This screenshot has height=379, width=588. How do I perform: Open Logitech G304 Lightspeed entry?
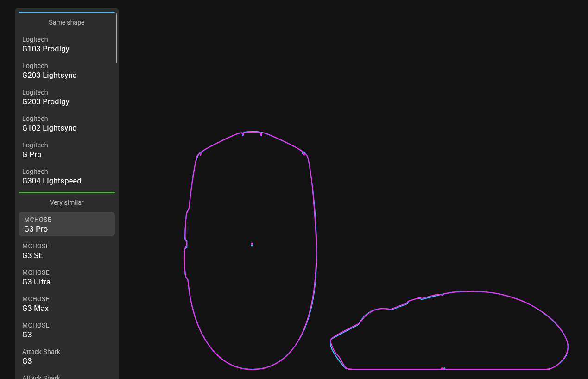pyautogui.click(x=67, y=176)
